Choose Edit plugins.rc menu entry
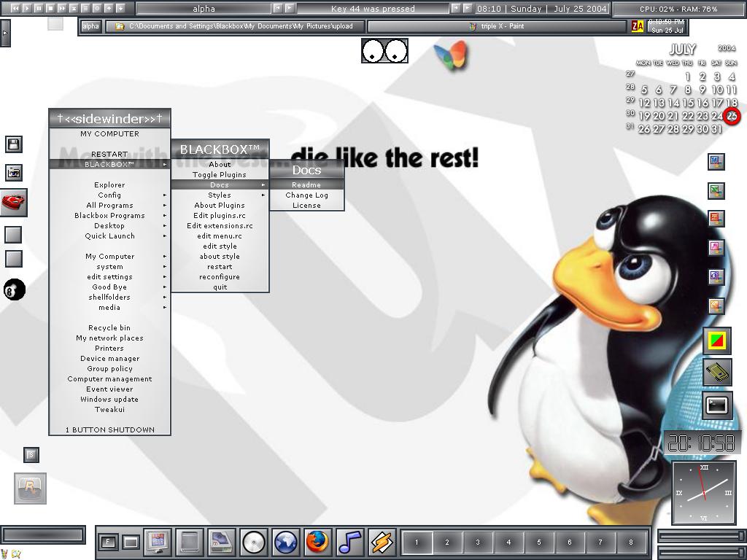Viewport: 747px width, 560px height. (x=220, y=216)
